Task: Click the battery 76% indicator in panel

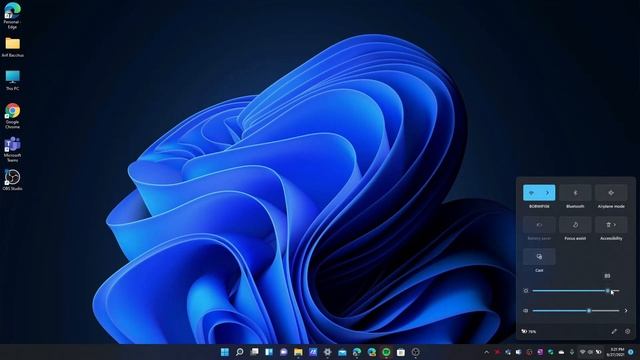Action: [x=529, y=331]
